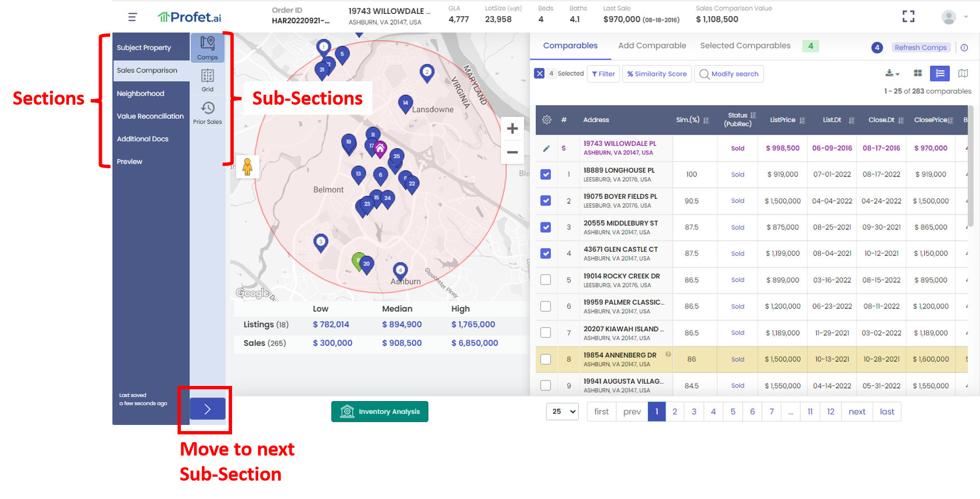Screen dimensions: 980x499
Task: Expand the download options dropdown
Action: (x=892, y=74)
